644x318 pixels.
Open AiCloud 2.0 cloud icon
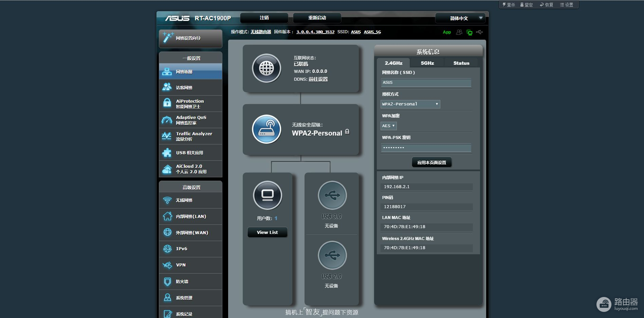click(167, 169)
